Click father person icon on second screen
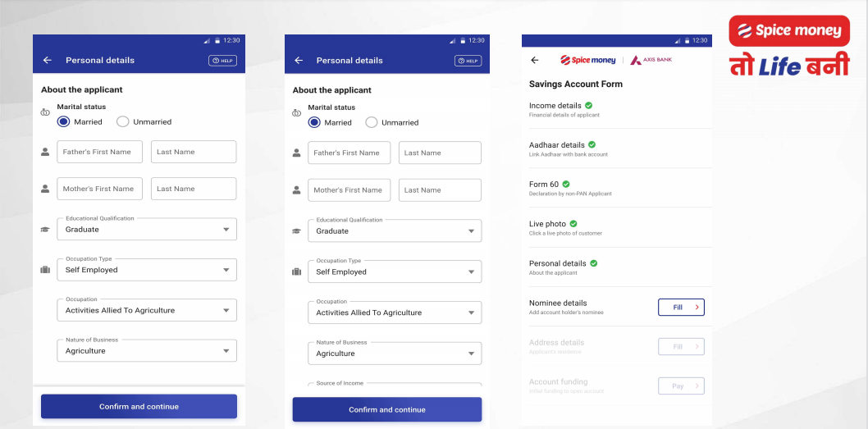868x429 pixels. click(297, 153)
